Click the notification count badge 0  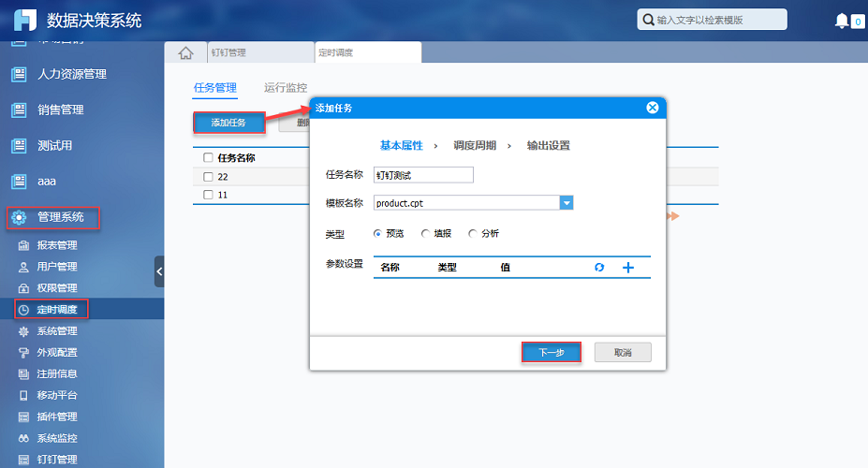pos(858,22)
